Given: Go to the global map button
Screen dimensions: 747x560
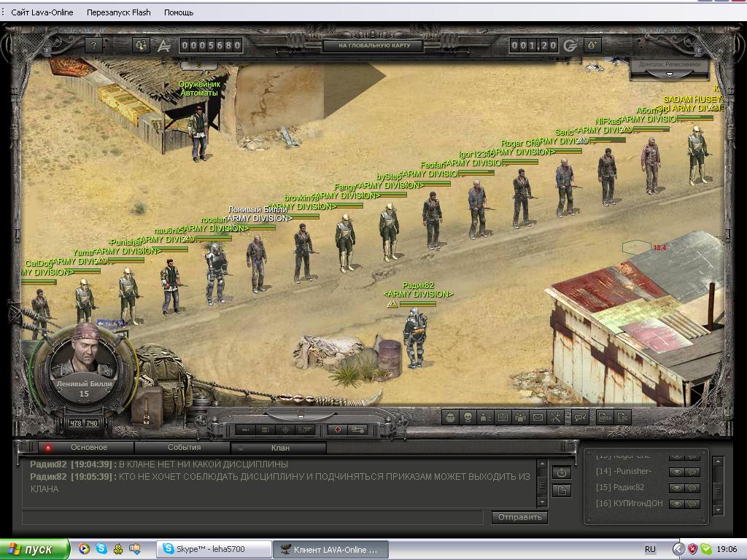Looking at the screenshot, I should 373,46.
